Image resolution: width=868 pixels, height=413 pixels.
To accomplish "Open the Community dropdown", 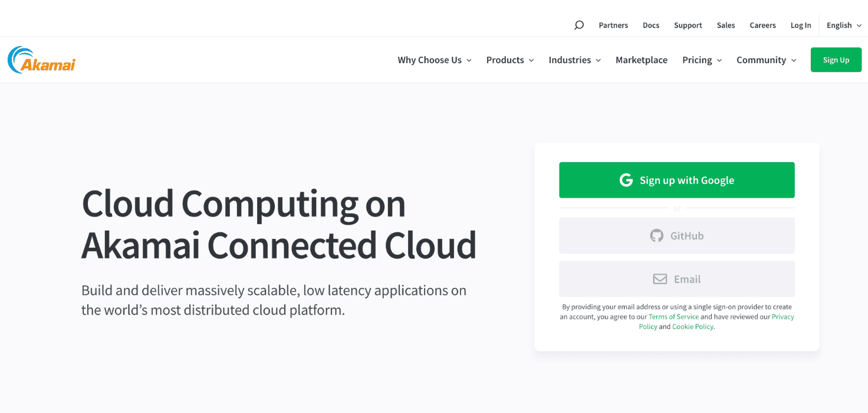I will pos(765,60).
